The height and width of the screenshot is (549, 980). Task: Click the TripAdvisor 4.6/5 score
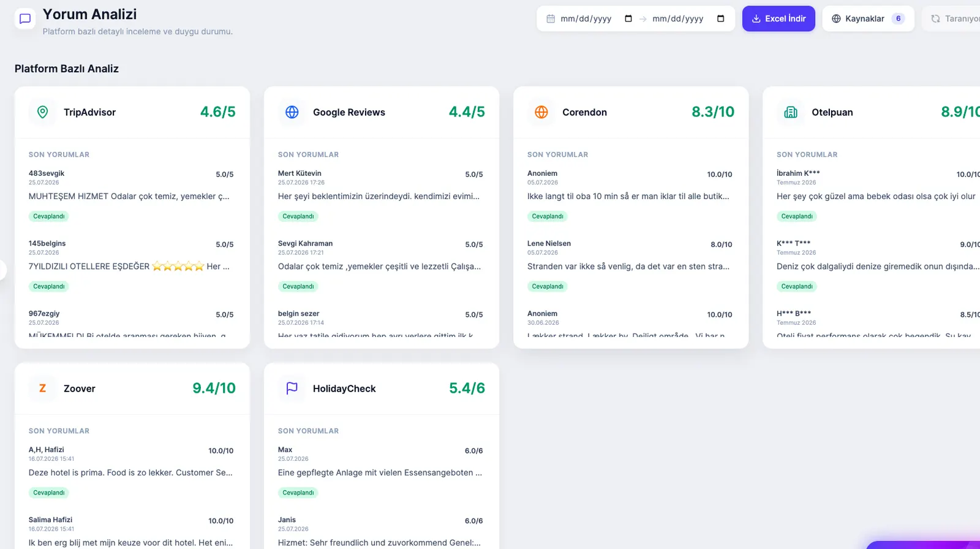218,112
